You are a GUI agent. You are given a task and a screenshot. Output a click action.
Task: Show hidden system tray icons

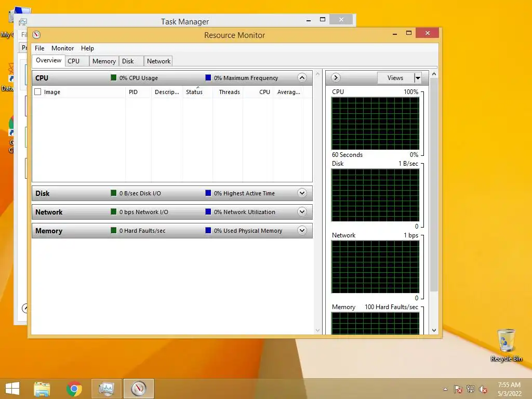click(x=445, y=389)
